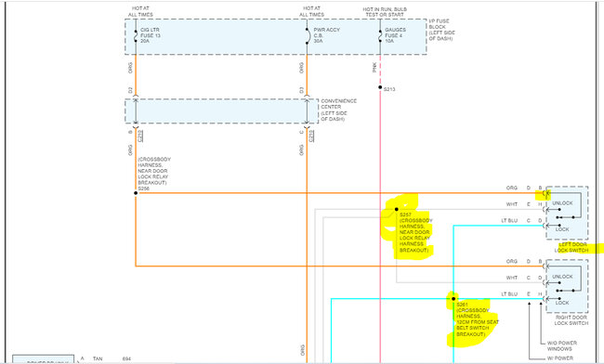Select the RIGHT DOOR LOCK SWITCH caption
This screenshot has height=364, width=604.
point(571,320)
